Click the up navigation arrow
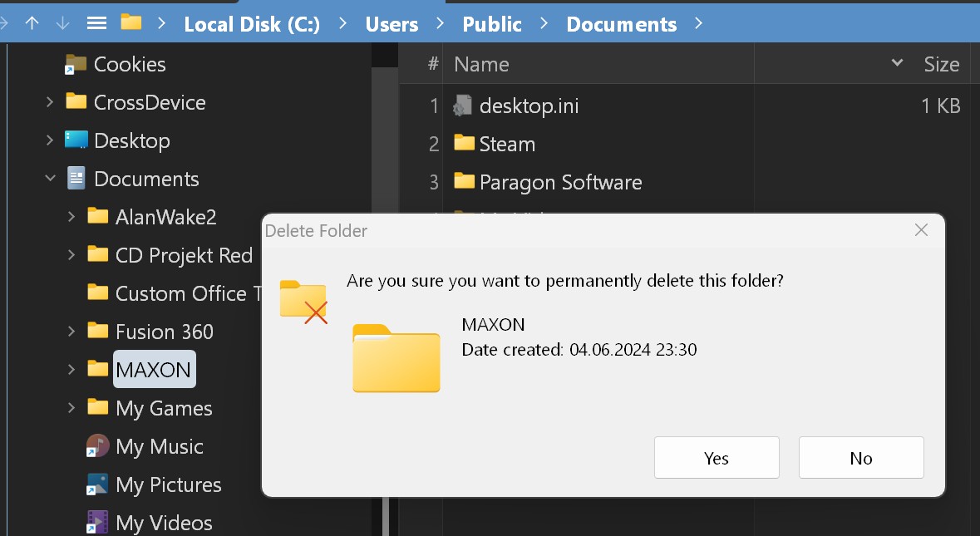 pyautogui.click(x=32, y=23)
